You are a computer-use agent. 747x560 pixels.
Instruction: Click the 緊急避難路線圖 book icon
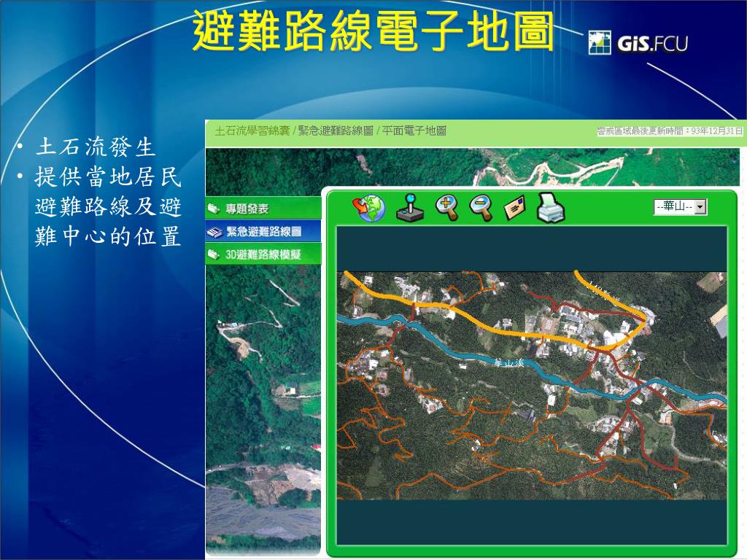(x=214, y=233)
